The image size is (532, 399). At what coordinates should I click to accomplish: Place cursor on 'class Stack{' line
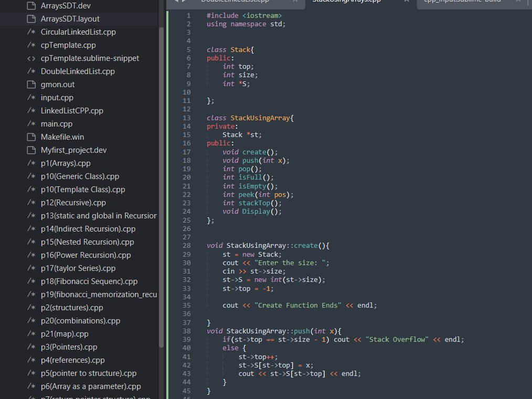230,50
